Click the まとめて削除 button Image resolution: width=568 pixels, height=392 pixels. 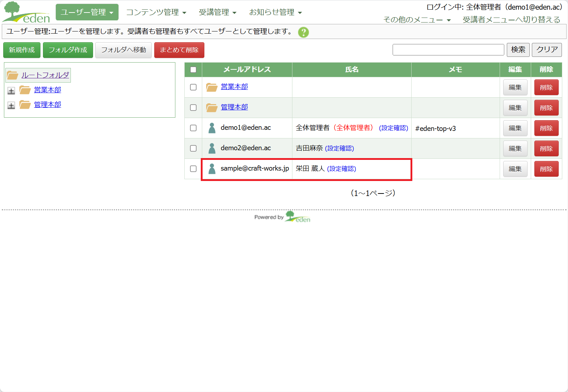click(179, 50)
